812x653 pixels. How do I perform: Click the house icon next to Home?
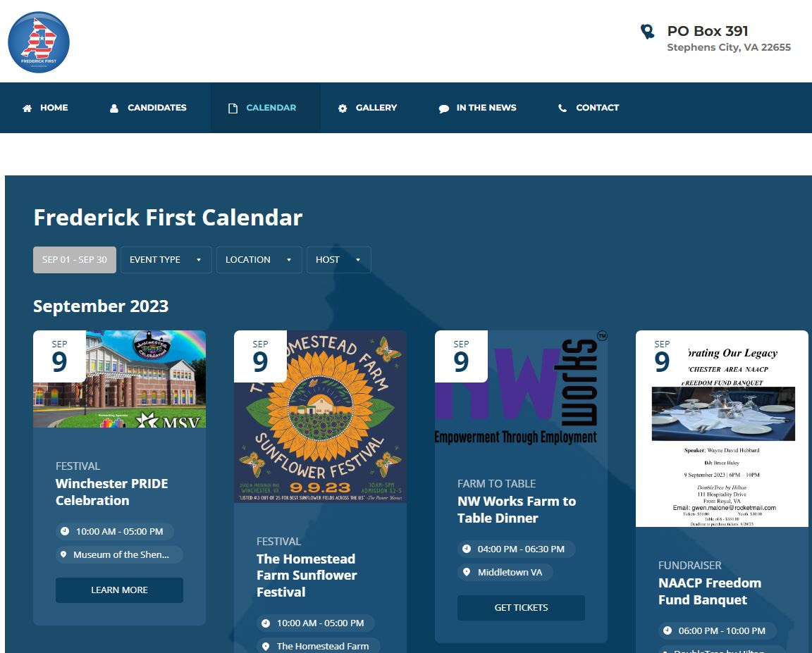(x=27, y=108)
